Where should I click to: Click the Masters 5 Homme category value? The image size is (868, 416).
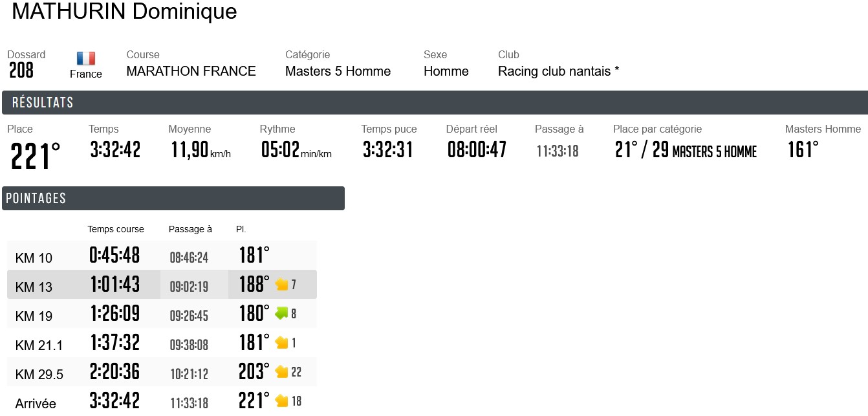pyautogui.click(x=338, y=71)
